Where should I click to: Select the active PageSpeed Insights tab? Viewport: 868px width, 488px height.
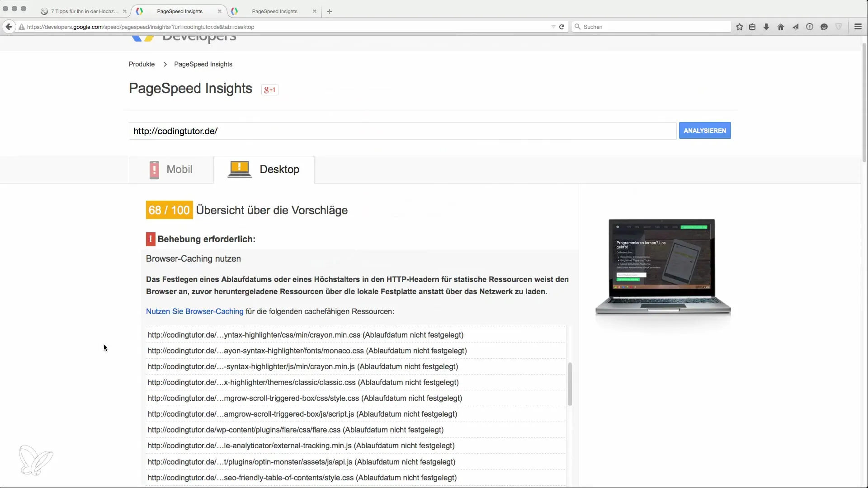[179, 11]
